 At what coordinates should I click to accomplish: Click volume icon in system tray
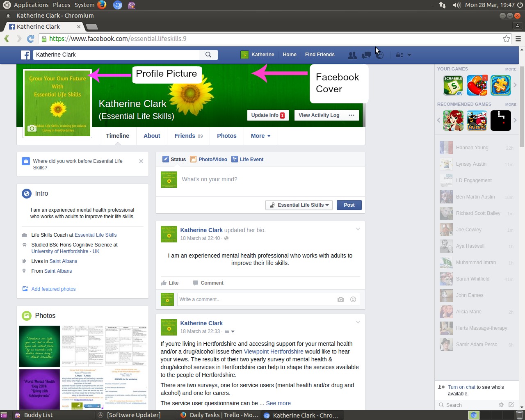tap(457, 5)
